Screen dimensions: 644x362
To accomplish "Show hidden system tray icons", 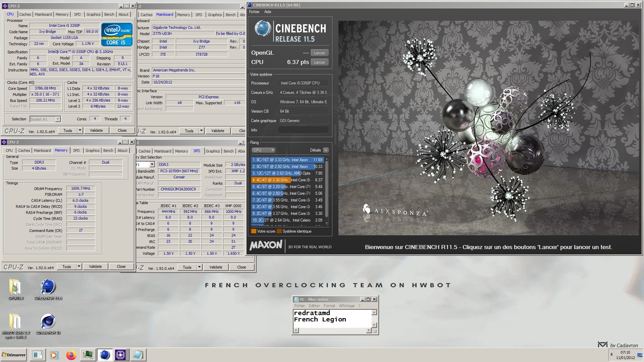I will tap(611, 355).
